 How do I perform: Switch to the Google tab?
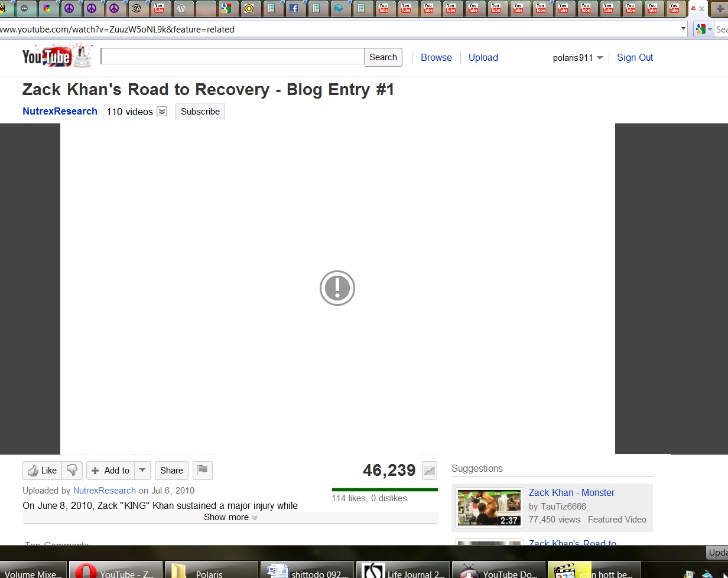pyautogui.click(x=226, y=8)
